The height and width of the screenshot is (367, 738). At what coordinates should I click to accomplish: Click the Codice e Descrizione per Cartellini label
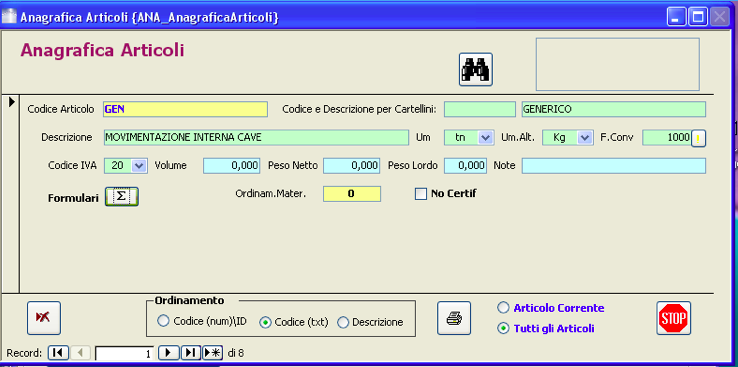pos(360,109)
